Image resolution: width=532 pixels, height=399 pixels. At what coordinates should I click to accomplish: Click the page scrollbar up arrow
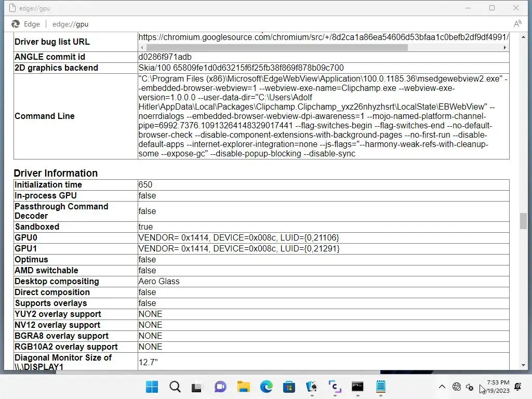tap(523, 37)
